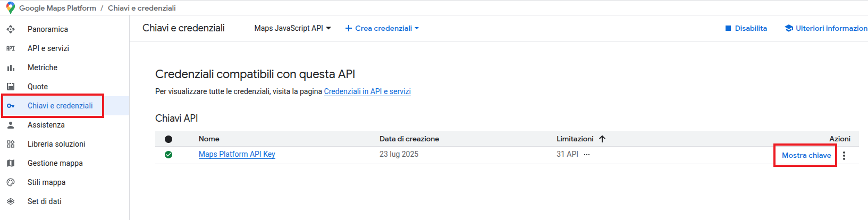
Task: Open Ulteriori informazioni
Action: pos(826,28)
